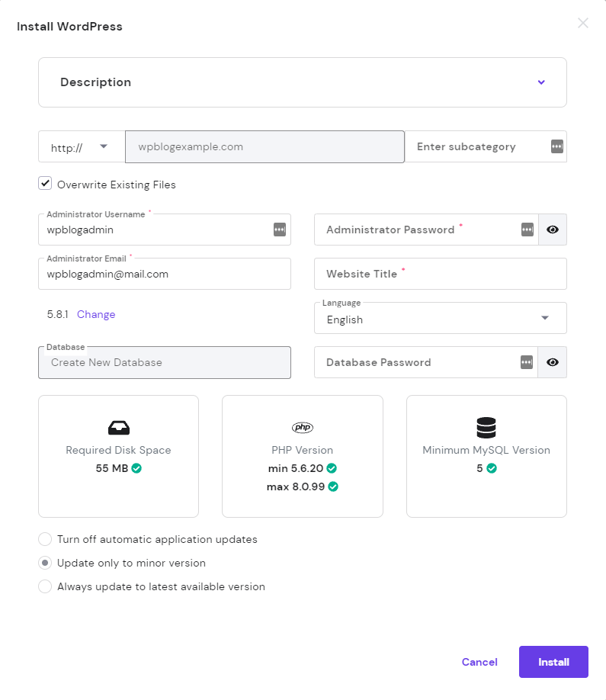
Task: Click the max 8.0.99 value
Action: 296,486
